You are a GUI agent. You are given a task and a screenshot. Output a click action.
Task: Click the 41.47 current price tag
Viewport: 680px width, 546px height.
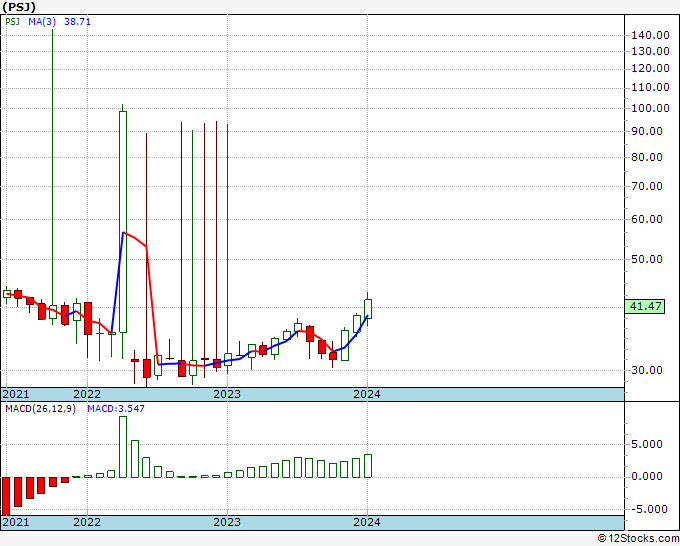click(x=645, y=306)
